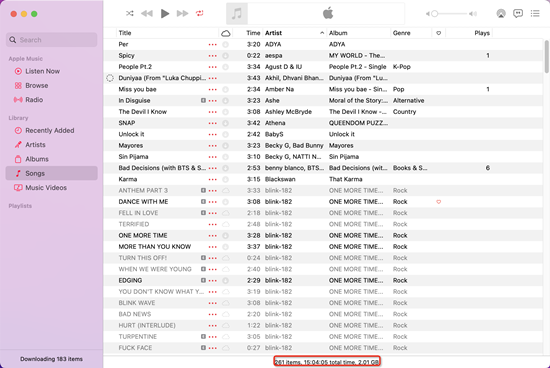This screenshot has height=368, width=550.
Task: Click the K-Pop genre cell
Action: coord(402,67)
